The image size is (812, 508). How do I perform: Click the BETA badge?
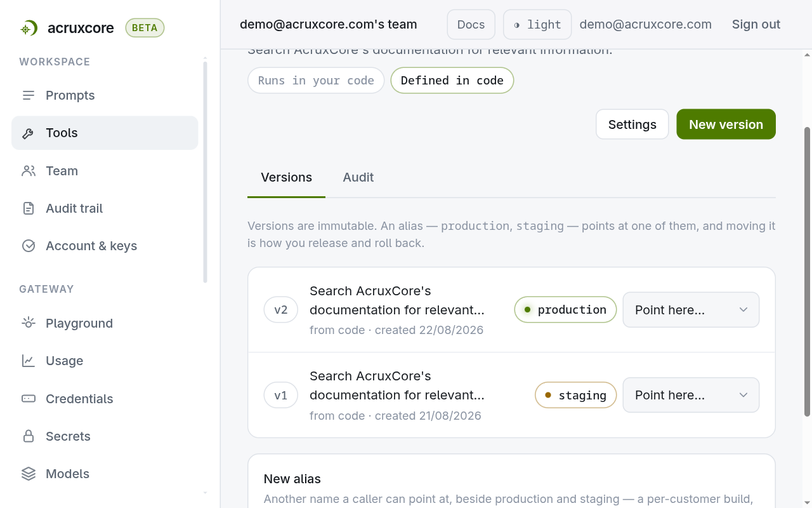tap(145, 28)
